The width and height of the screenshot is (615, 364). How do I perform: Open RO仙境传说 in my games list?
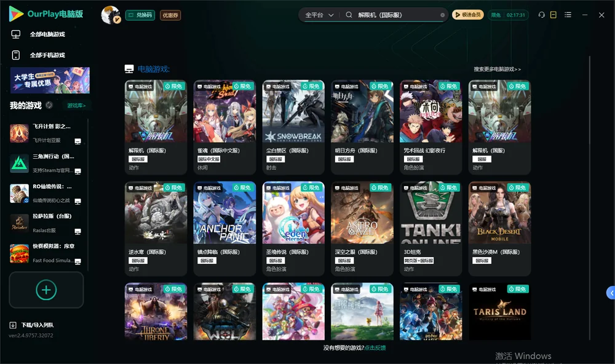pos(46,193)
